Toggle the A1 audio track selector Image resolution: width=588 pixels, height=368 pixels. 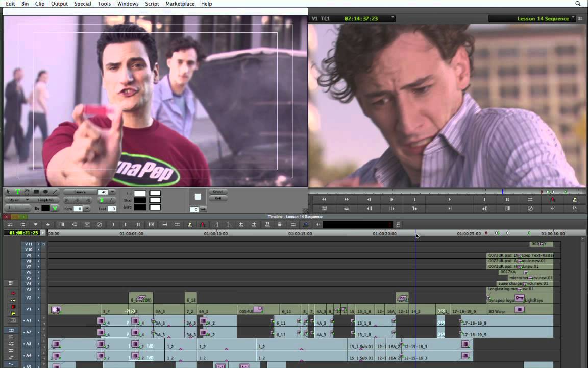[x=29, y=320]
